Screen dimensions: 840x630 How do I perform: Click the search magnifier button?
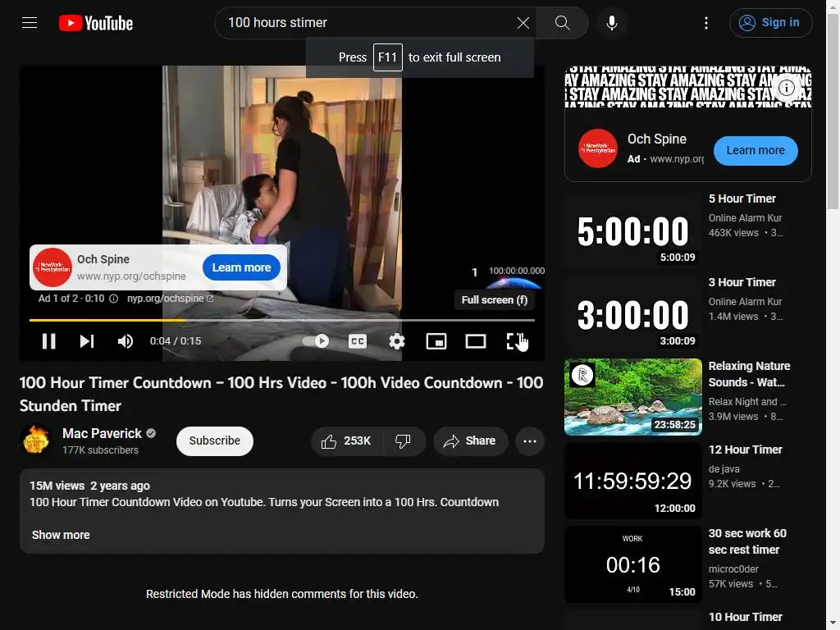(x=562, y=22)
